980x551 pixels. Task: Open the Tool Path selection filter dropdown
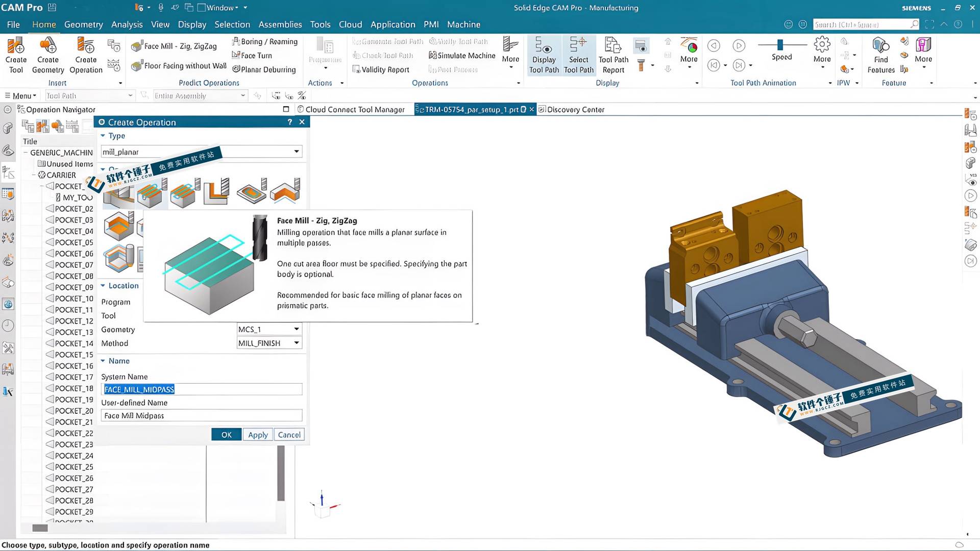[89, 96]
